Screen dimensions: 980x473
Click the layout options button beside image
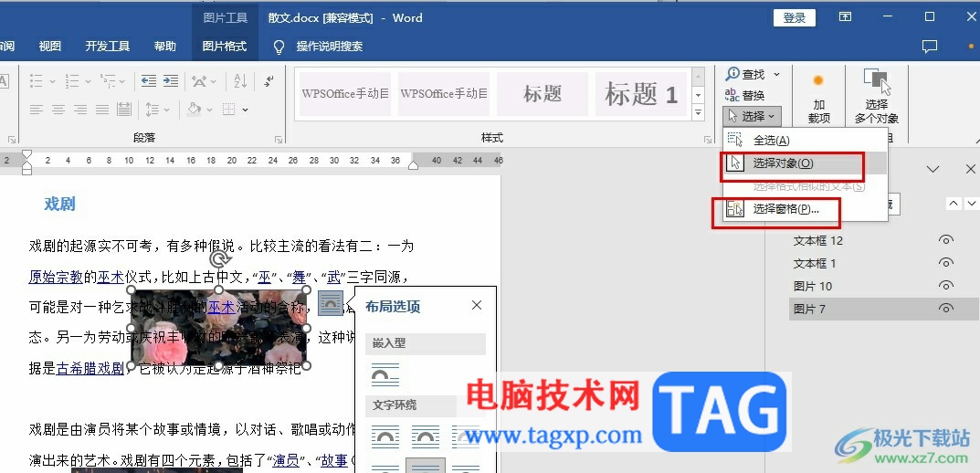(331, 303)
